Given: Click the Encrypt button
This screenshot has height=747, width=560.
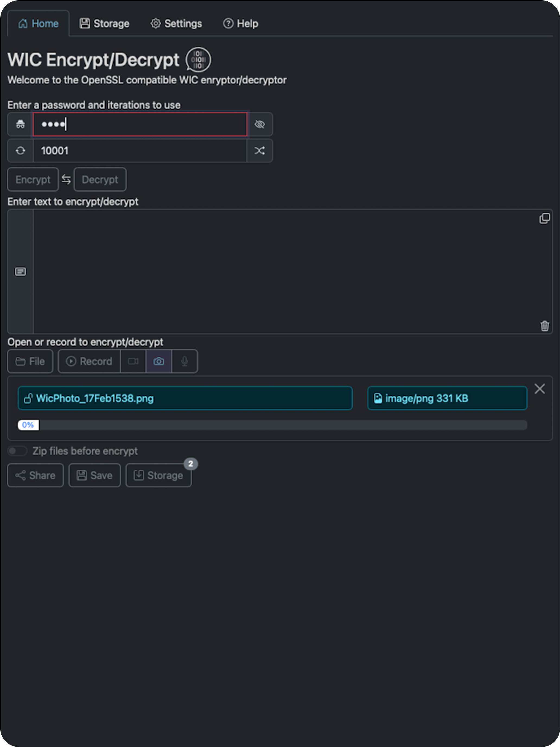Looking at the screenshot, I should [x=33, y=180].
